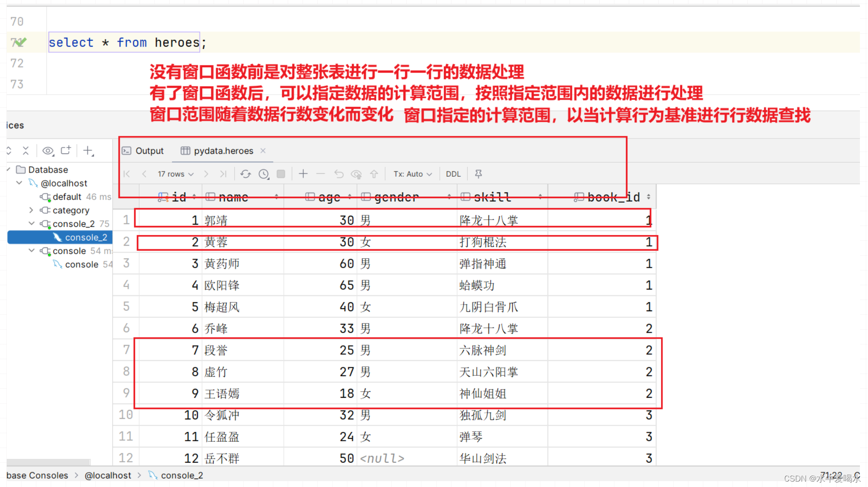Expand the category session node
The width and height of the screenshot is (868, 487).
(x=31, y=210)
